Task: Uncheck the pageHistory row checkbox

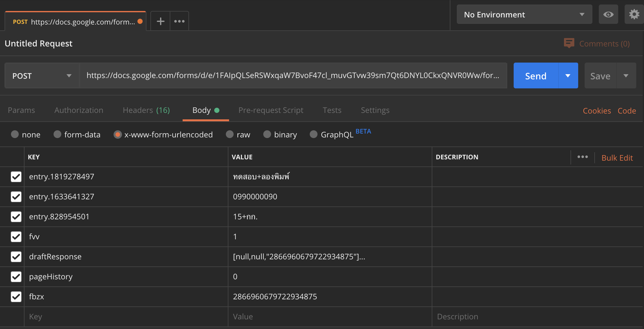Action: (x=16, y=277)
